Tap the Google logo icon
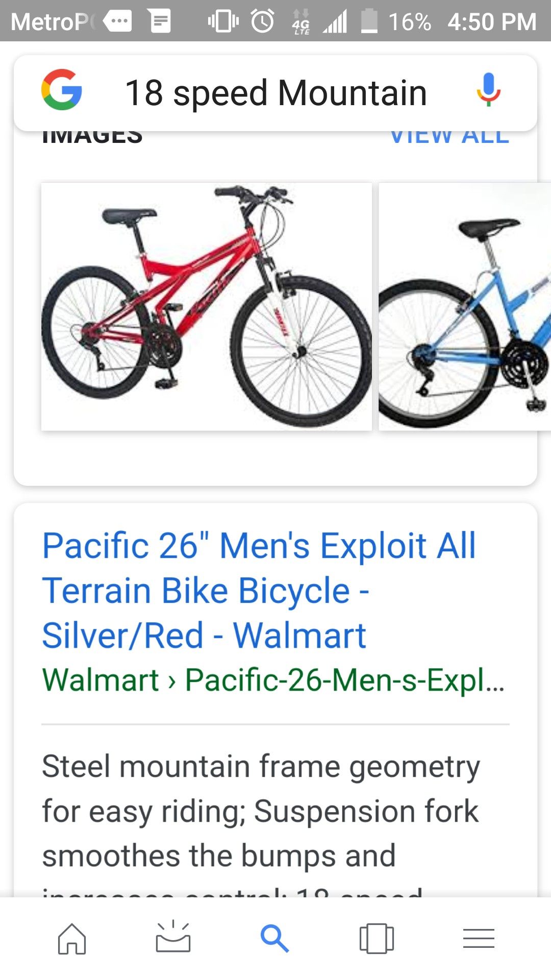 pyautogui.click(x=62, y=90)
